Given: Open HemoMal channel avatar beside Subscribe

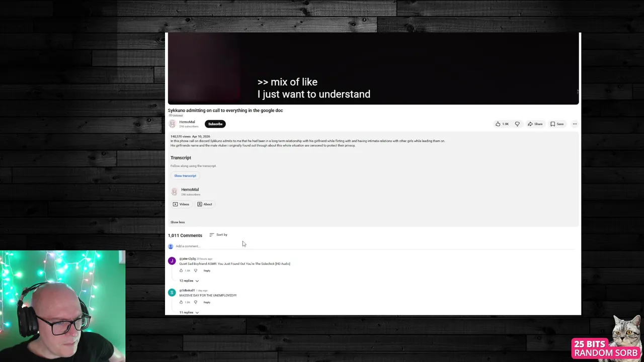Looking at the screenshot, I should tap(173, 124).
